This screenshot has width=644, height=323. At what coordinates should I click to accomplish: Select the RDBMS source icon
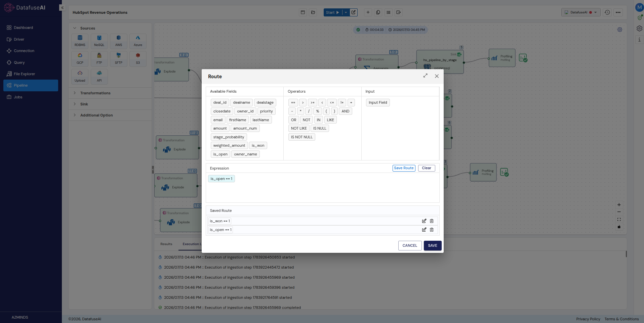pos(80,41)
